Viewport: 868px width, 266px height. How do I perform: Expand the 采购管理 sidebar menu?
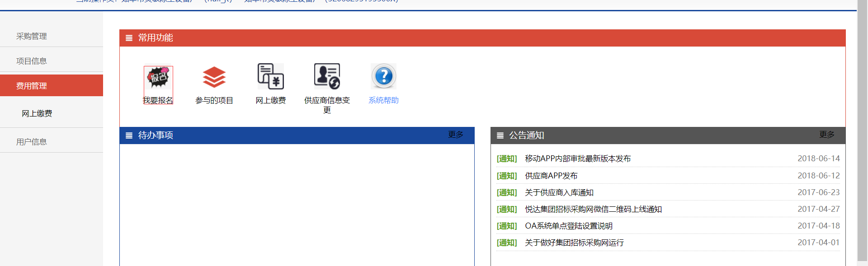[32, 36]
